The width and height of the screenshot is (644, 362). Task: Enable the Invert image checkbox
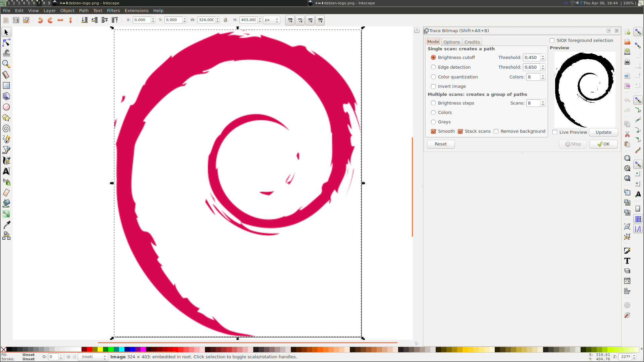click(x=433, y=86)
